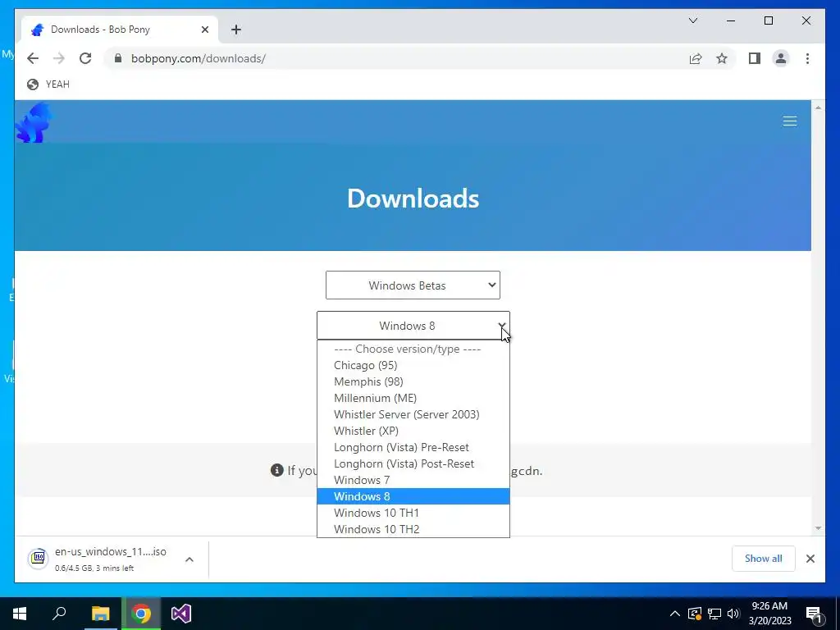Open new tab with plus button
Image resolution: width=840 pixels, height=630 pixels.
(x=236, y=30)
